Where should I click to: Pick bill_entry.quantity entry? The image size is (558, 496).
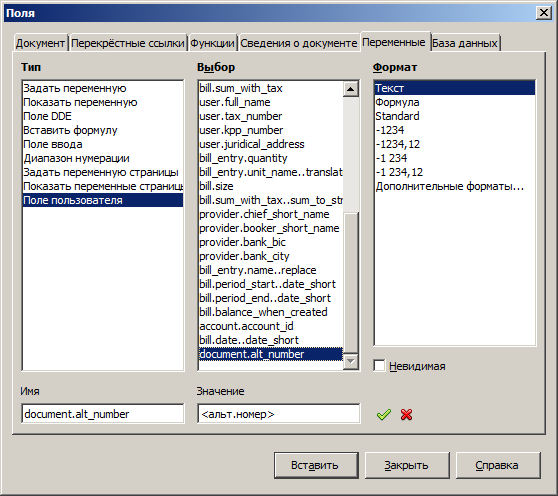(x=271, y=158)
